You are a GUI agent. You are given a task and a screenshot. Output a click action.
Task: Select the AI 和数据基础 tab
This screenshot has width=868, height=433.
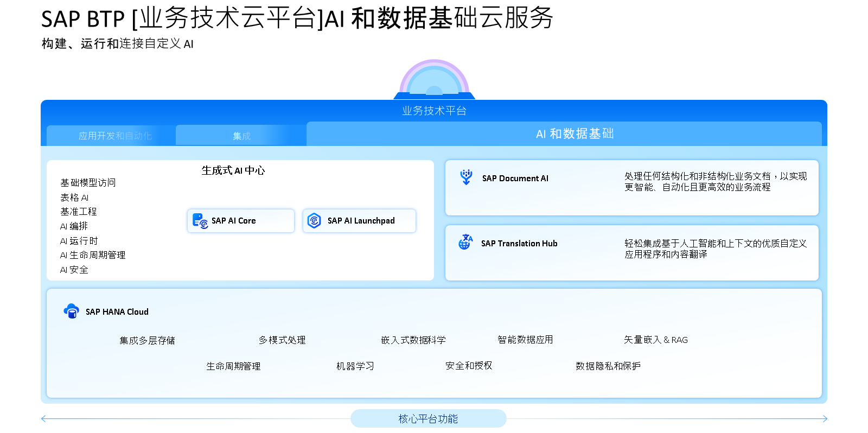564,133
